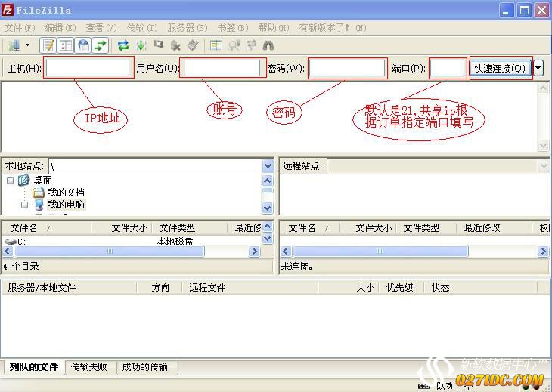Toggle message log display icon
The width and height of the screenshot is (552, 392).
(48, 45)
